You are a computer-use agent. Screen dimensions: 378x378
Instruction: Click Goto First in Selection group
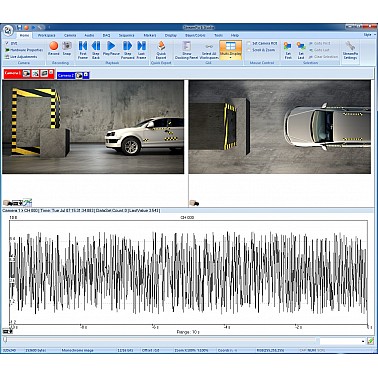coord(319,43)
